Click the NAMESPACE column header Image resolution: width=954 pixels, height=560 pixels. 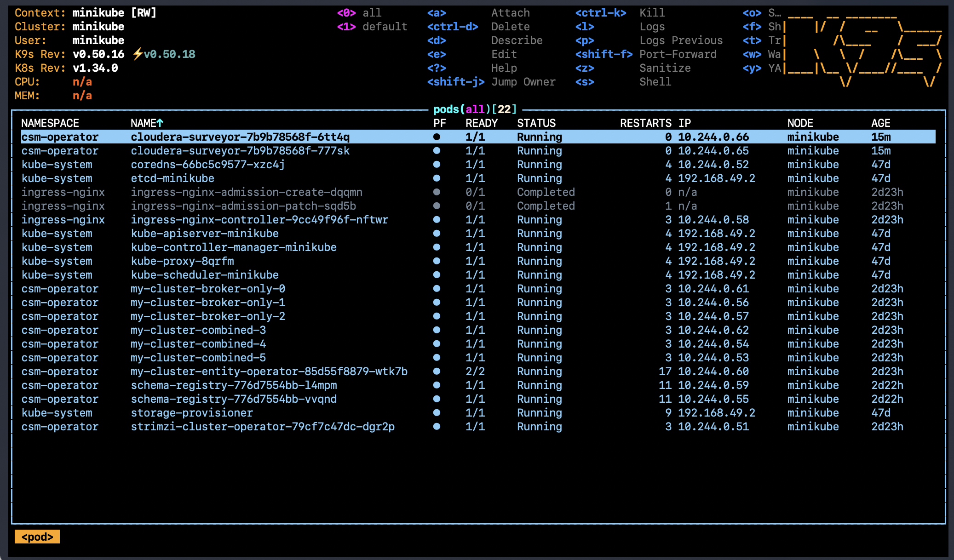(50, 123)
